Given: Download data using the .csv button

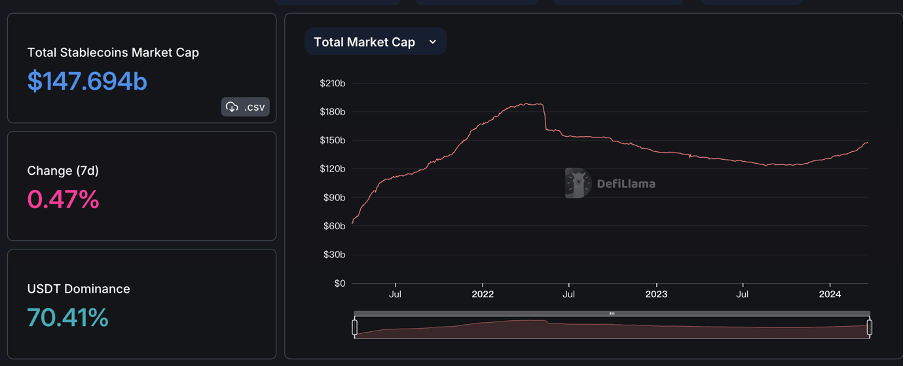Looking at the screenshot, I should tap(246, 107).
